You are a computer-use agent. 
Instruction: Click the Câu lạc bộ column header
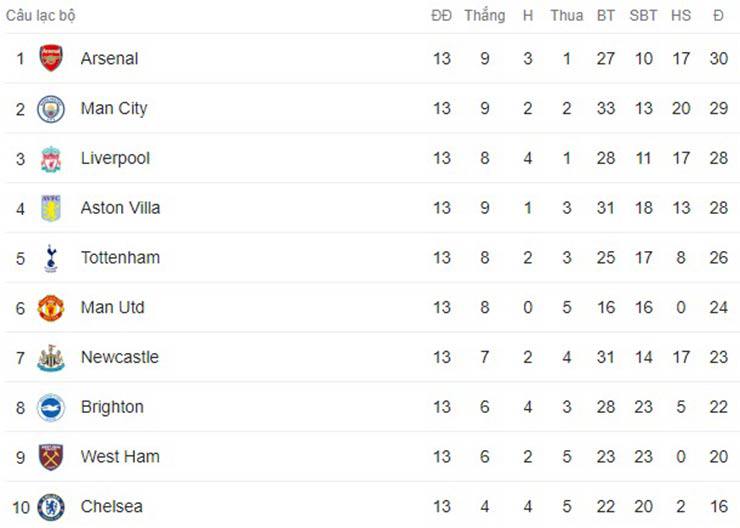40,16
